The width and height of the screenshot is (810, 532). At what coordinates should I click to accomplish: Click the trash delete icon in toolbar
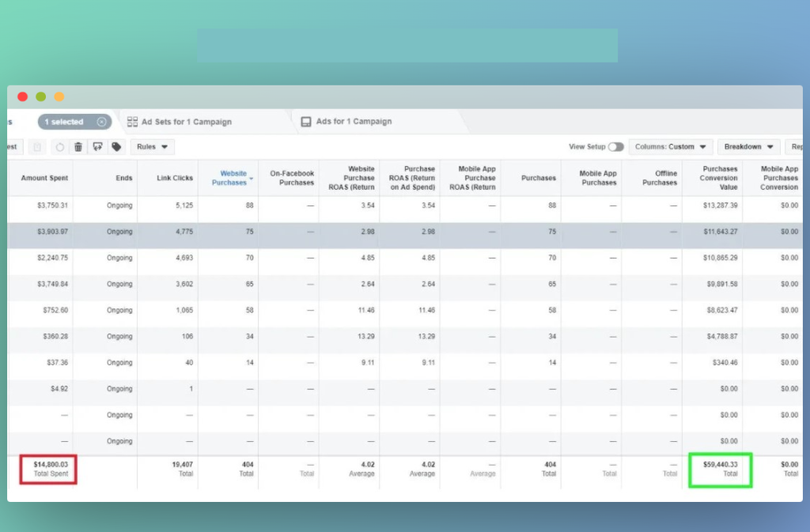pos(78,147)
